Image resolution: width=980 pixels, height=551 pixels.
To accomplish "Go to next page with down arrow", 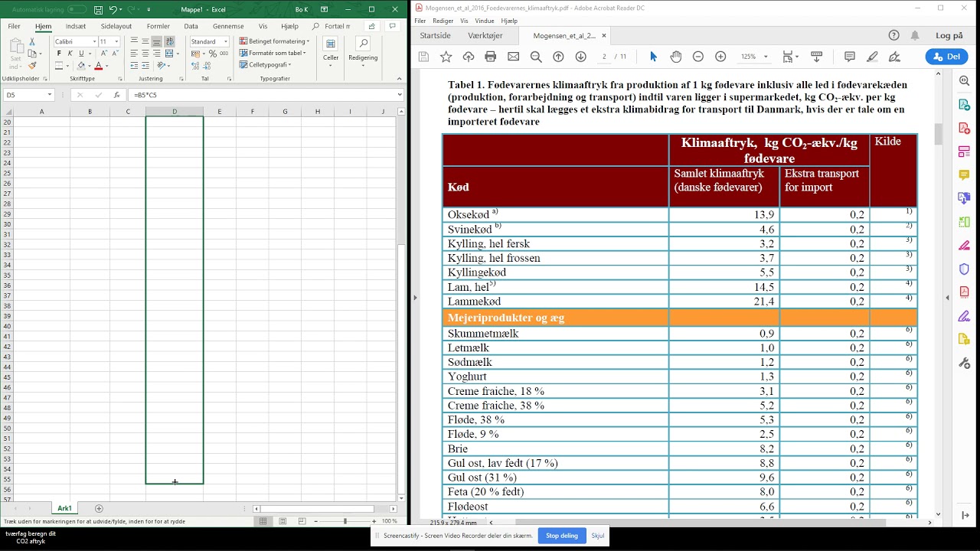I will (580, 57).
